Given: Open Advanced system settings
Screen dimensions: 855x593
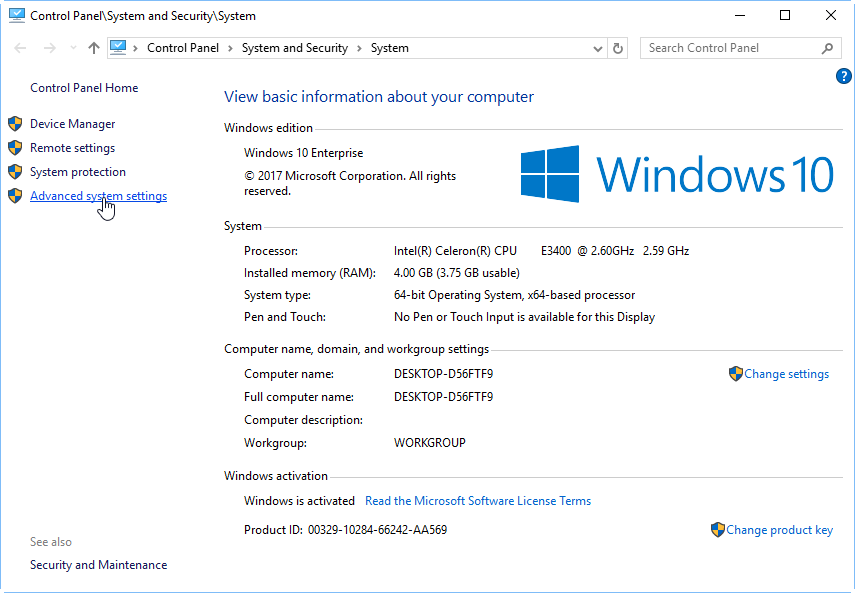Looking at the screenshot, I should point(98,196).
